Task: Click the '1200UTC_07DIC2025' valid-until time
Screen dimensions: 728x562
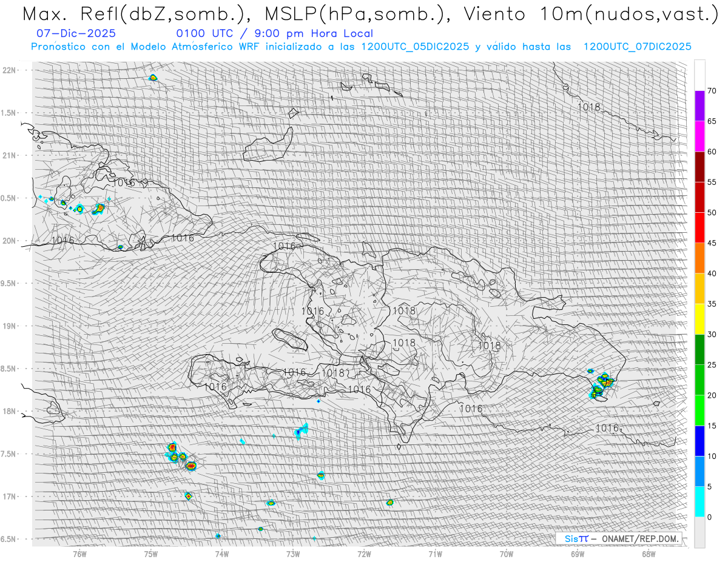Action: pyautogui.click(x=637, y=47)
